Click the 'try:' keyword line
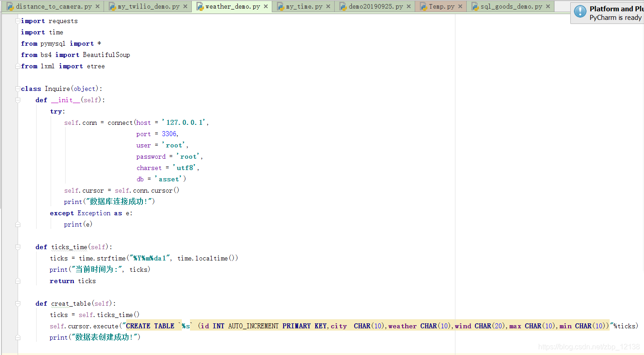The image size is (644, 355). pyautogui.click(x=57, y=111)
